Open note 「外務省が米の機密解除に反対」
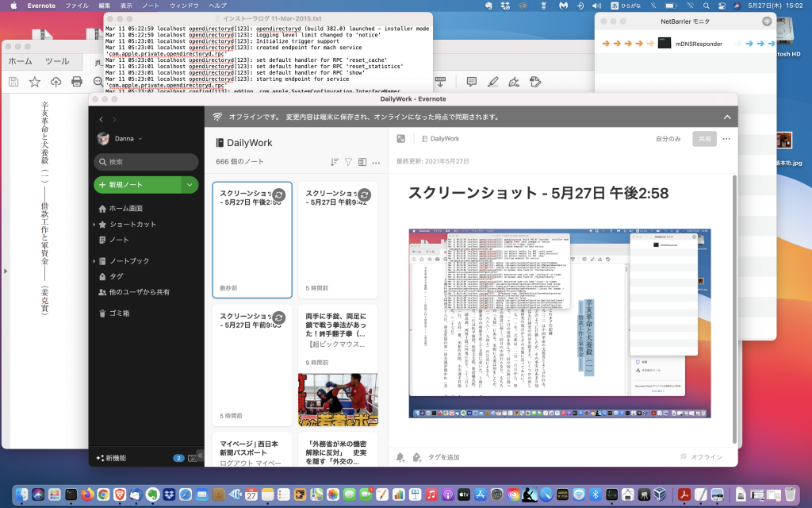This screenshot has height=508, width=812. [338, 450]
